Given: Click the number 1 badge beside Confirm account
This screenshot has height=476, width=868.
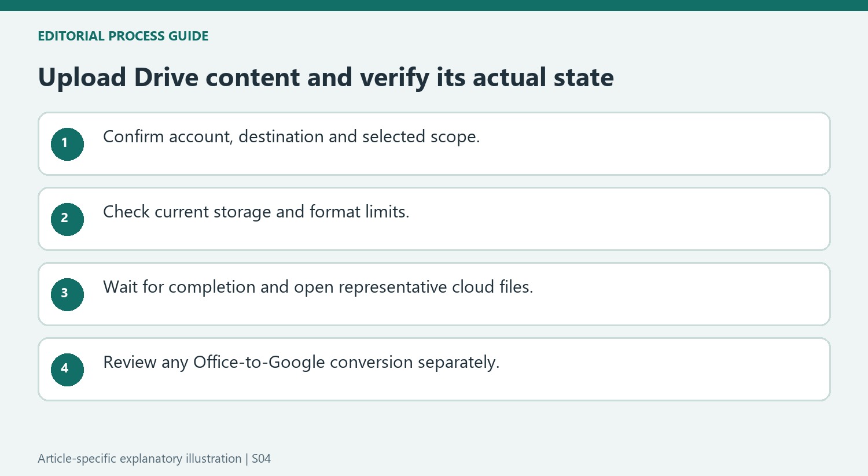Looking at the screenshot, I should (67, 144).
